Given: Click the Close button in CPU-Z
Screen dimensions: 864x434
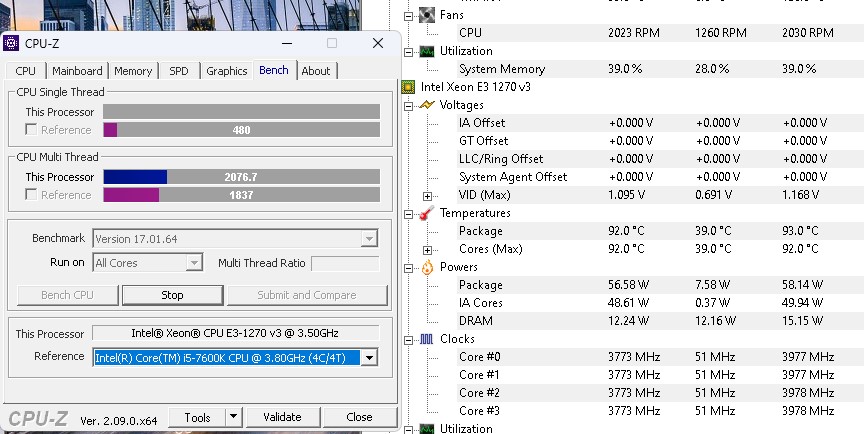Looking at the screenshot, I should tap(359, 417).
